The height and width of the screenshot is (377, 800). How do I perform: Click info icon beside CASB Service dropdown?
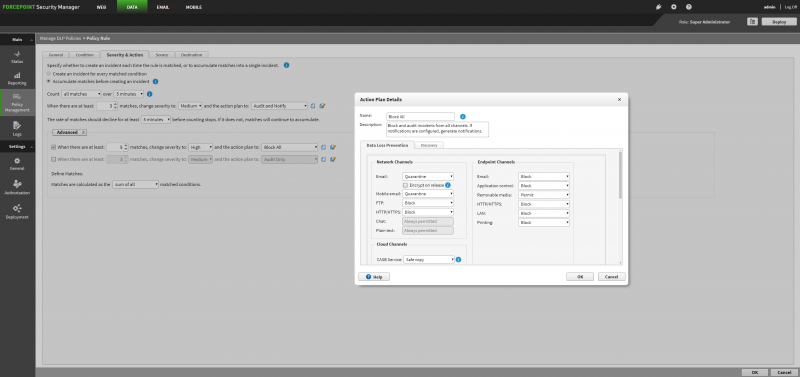tap(458, 259)
